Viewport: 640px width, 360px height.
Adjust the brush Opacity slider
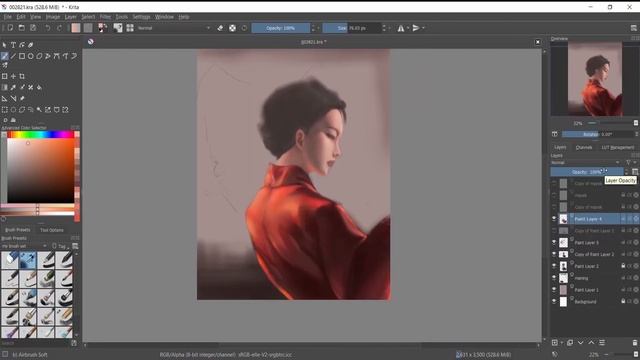point(281,28)
